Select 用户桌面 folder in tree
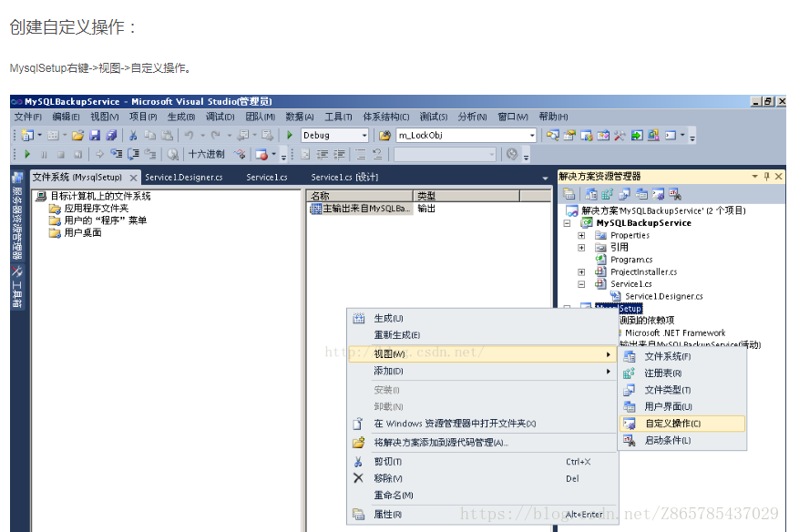 (x=83, y=233)
